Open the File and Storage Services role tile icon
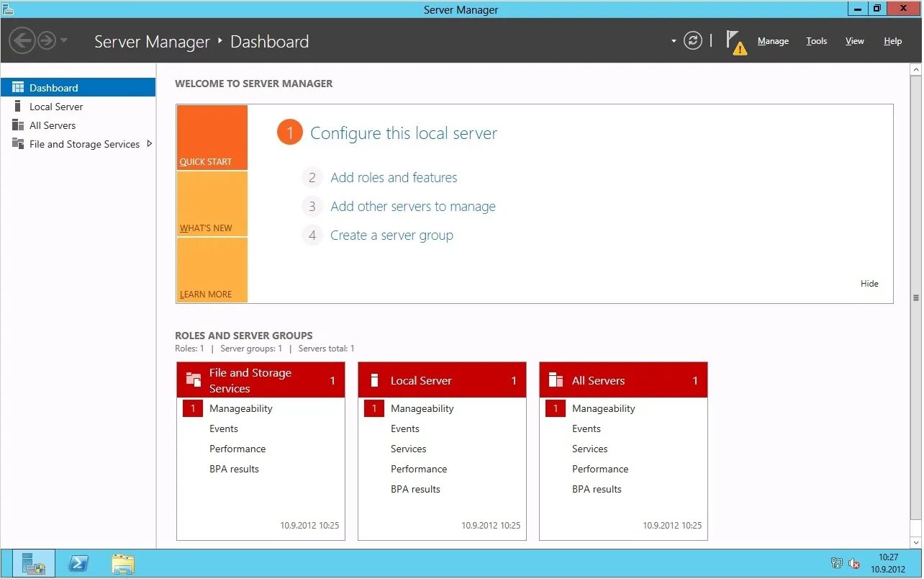Viewport: 924px width, 579px height. pyautogui.click(x=193, y=377)
